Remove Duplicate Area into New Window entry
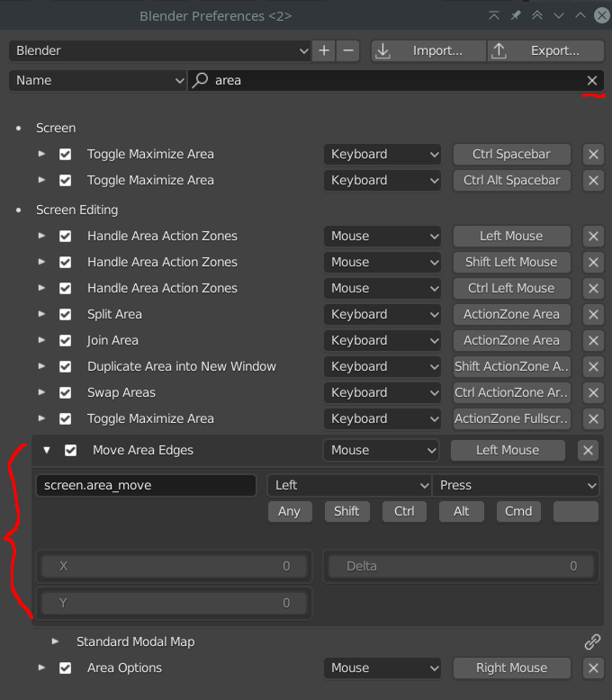 point(593,366)
